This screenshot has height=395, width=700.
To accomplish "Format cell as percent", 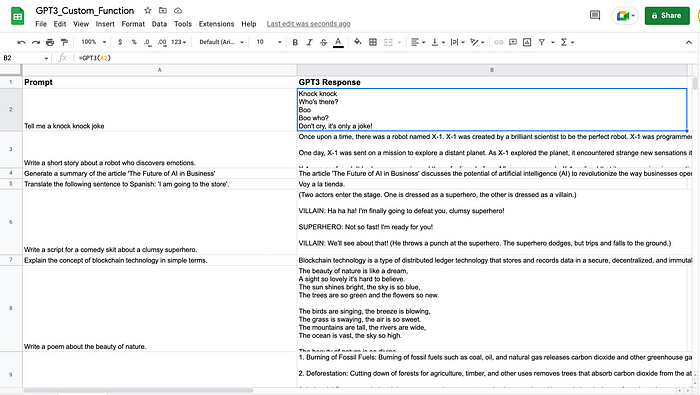I will click(x=134, y=42).
